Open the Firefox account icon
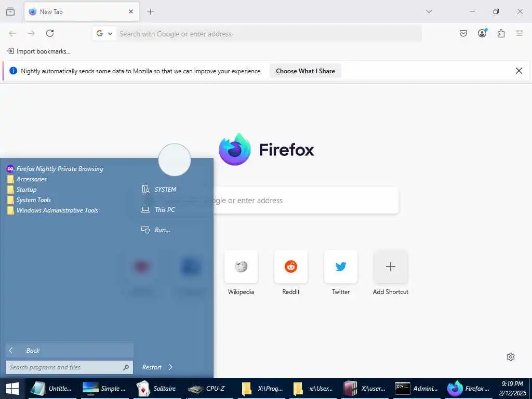Screen dimensions: 532x399 482,33
